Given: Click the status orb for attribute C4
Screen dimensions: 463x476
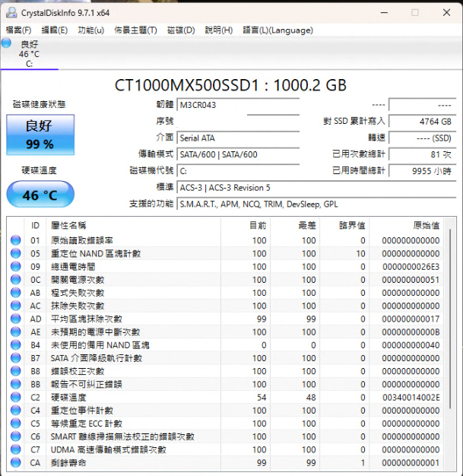Looking at the screenshot, I should 15,410.
